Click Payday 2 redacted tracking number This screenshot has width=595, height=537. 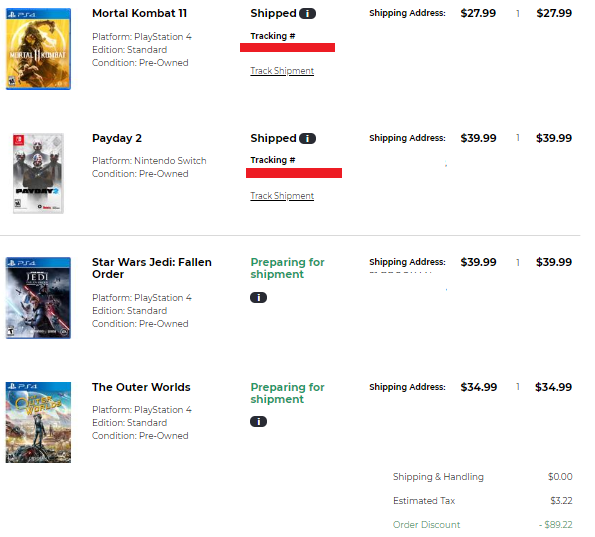click(294, 173)
